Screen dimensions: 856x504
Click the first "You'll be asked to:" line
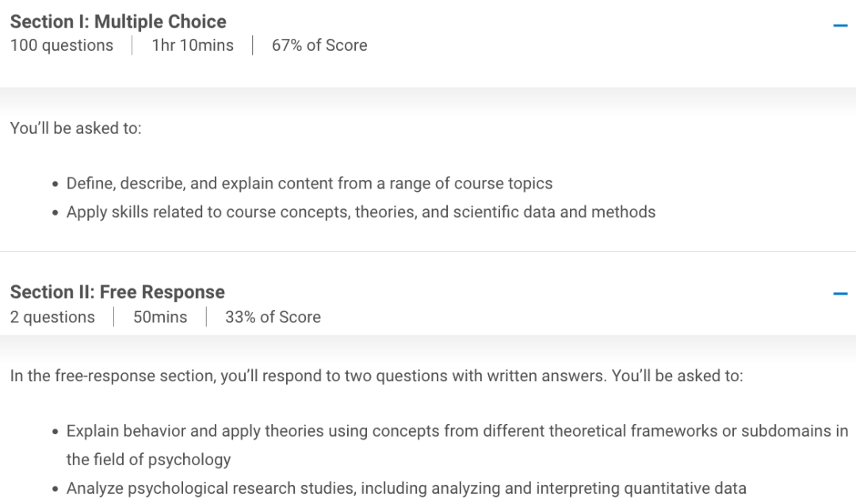(x=76, y=128)
